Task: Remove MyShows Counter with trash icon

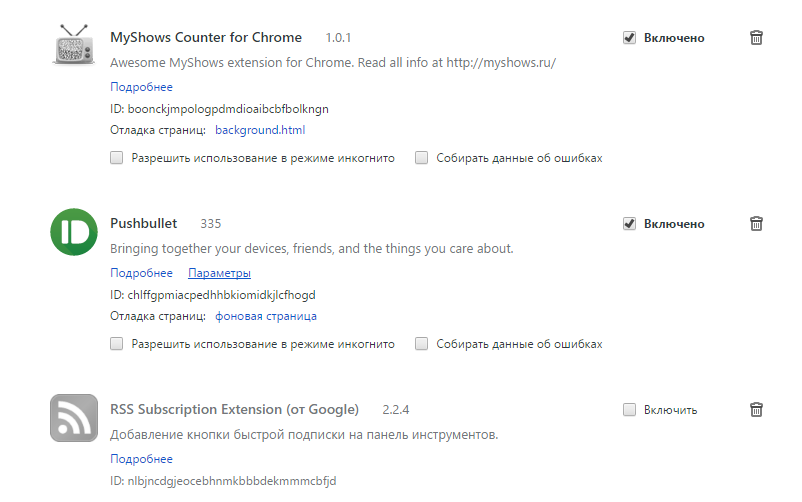Action: (x=757, y=38)
